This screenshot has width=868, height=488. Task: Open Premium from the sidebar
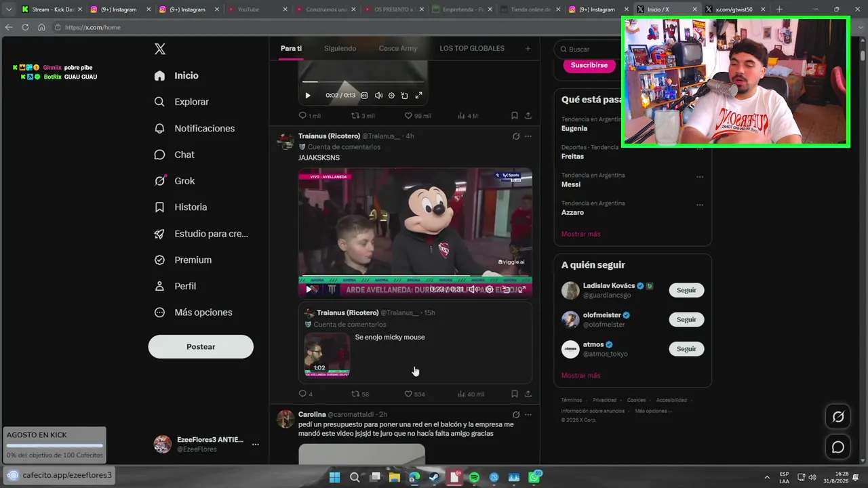pyautogui.click(x=182, y=260)
